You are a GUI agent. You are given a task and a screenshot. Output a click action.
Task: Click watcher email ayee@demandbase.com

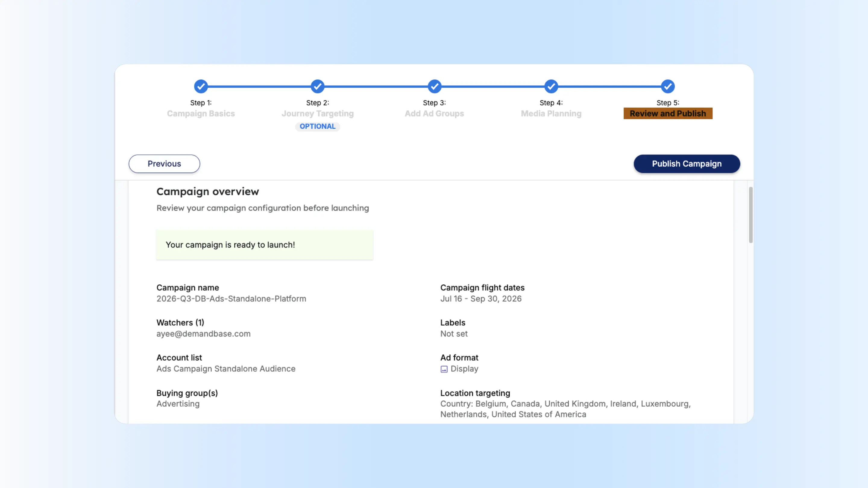coord(203,334)
